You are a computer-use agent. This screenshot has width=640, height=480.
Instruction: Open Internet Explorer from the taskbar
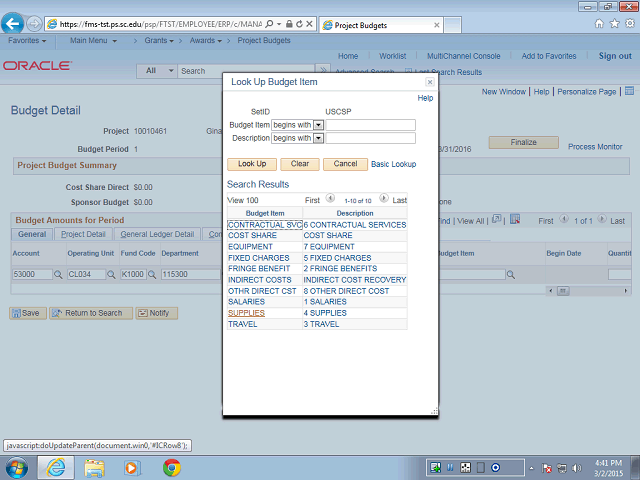(x=56, y=468)
